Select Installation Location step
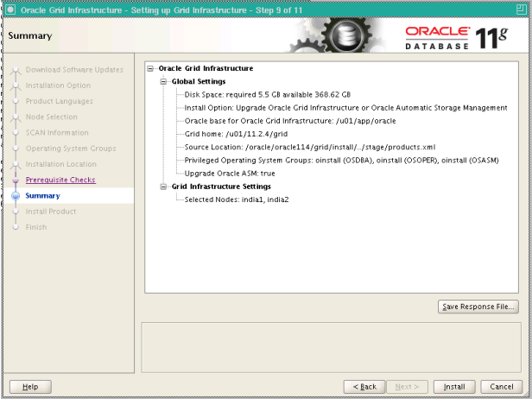532x399 pixels. [x=61, y=164]
